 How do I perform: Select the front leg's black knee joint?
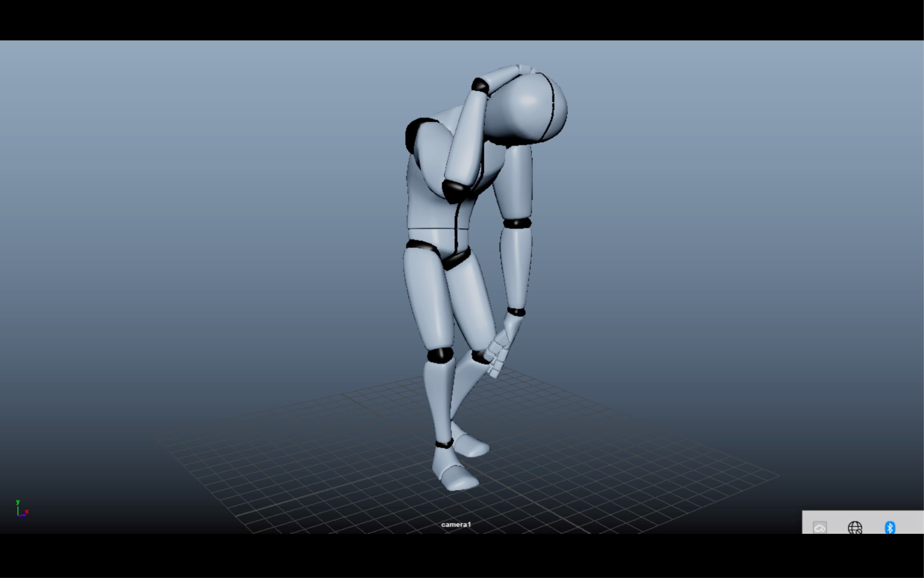pos(440,355)
